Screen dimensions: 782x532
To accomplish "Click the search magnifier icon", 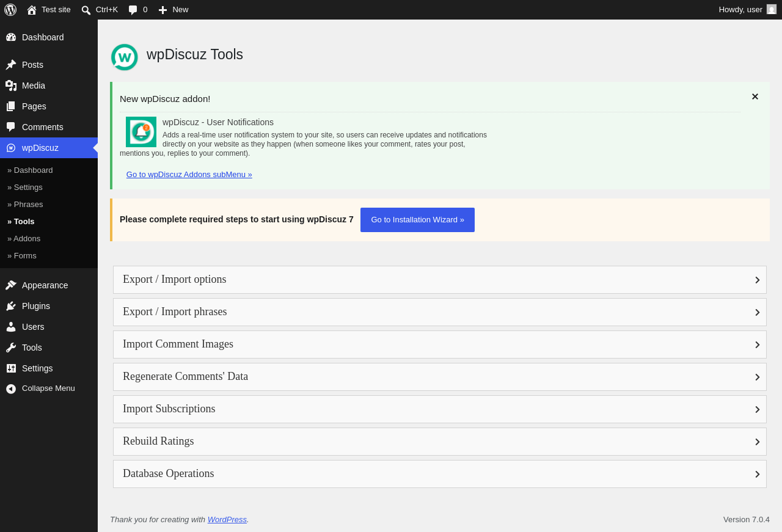I will point(86,10).
